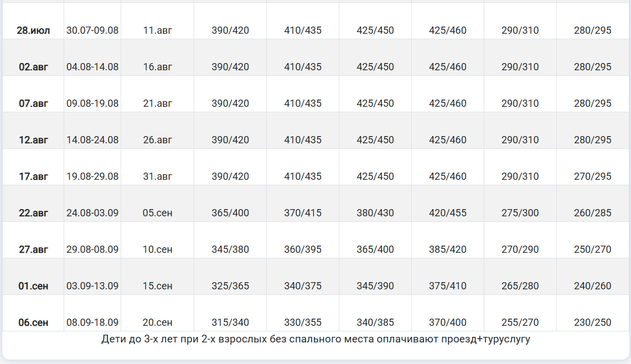Select the 01.сен departure date cell

[33, 286]
